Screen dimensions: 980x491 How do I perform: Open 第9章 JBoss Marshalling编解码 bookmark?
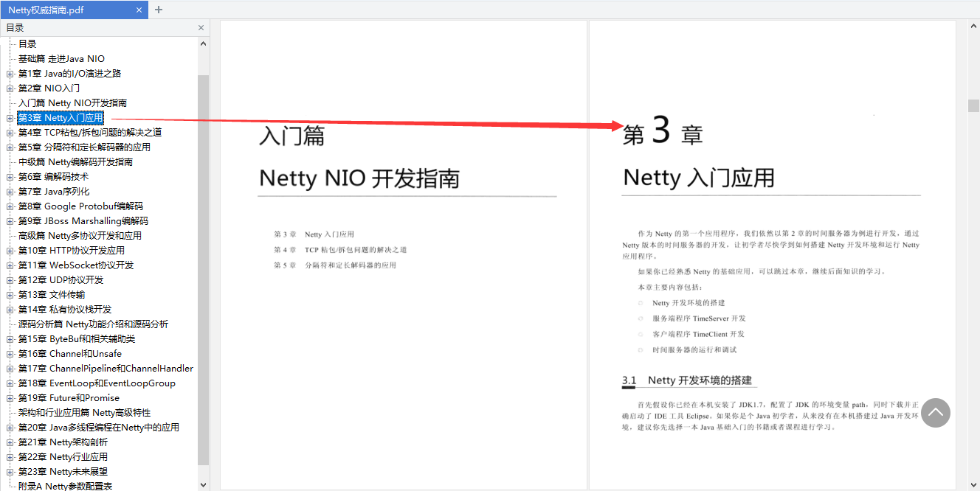point(83,221)
